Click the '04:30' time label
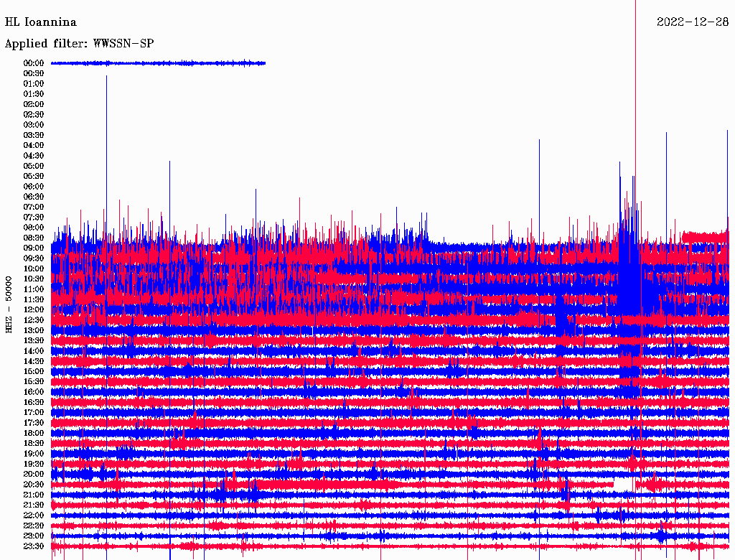Screen dimensions: 735x560 point(34,156)
